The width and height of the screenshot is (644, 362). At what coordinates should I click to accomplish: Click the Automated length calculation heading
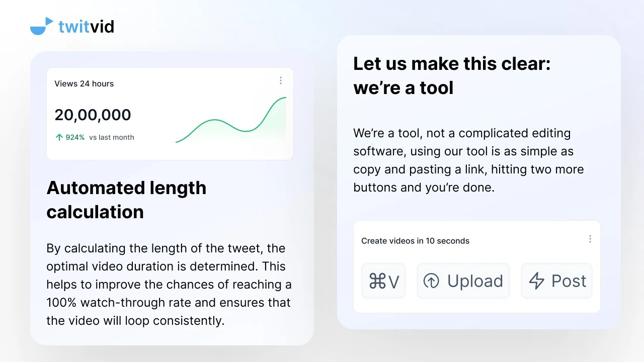tap(126, 200)
